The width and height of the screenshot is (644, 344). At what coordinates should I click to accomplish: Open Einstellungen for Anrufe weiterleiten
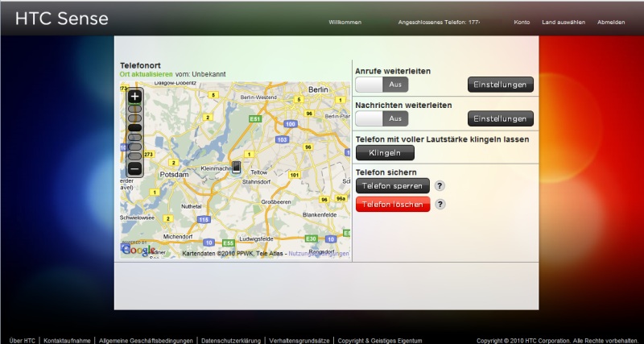pos(500,85)
